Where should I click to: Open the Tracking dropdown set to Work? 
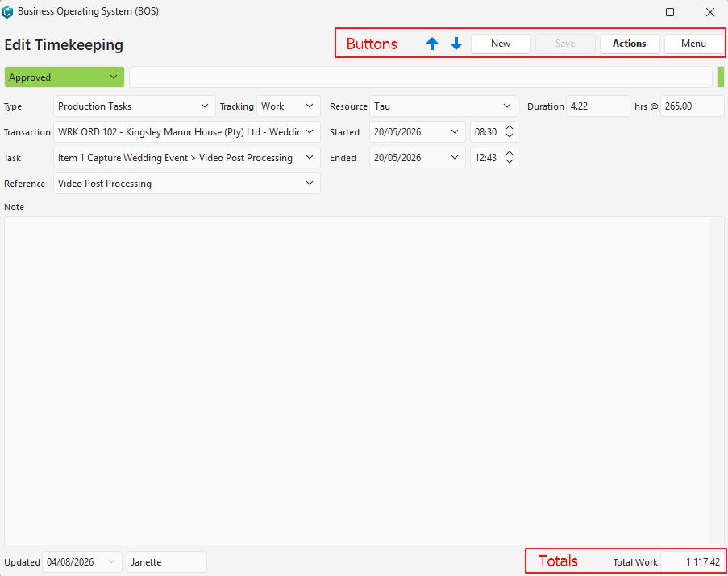(x=289, y=106)
